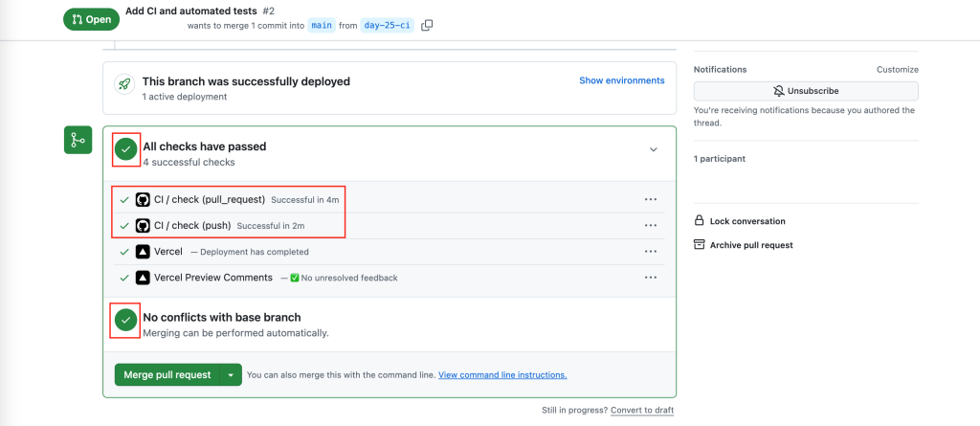Open merge method dropdown arrow
The width and height of the screenshot is (980, 426).
(x=231, y=374)
